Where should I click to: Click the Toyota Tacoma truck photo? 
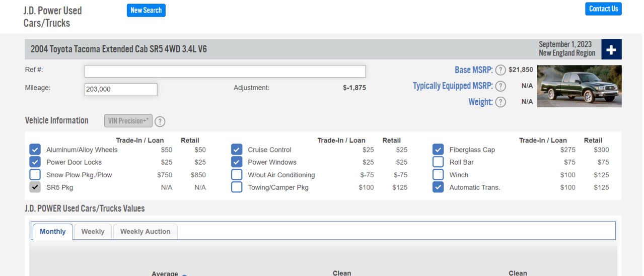(x=580, y=86)
